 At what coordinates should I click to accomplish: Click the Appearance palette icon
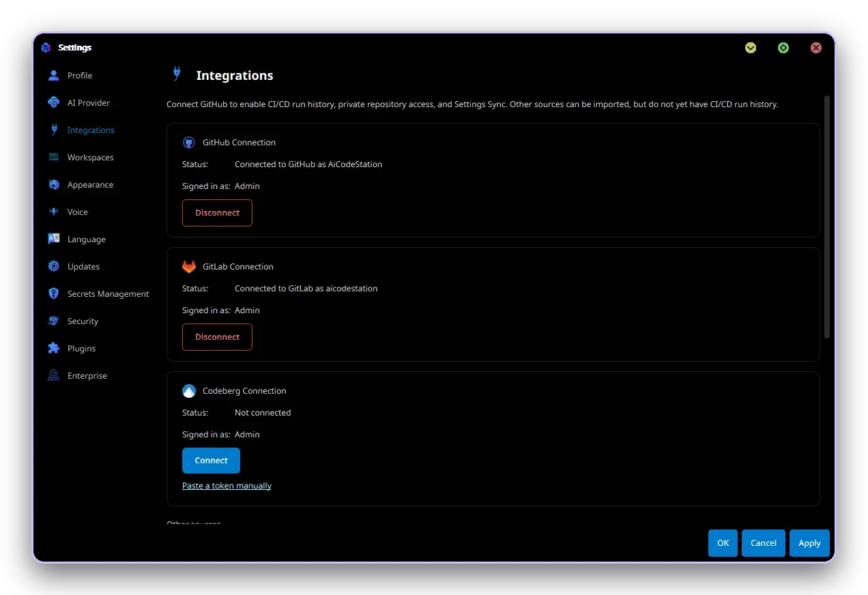(54, 184)
